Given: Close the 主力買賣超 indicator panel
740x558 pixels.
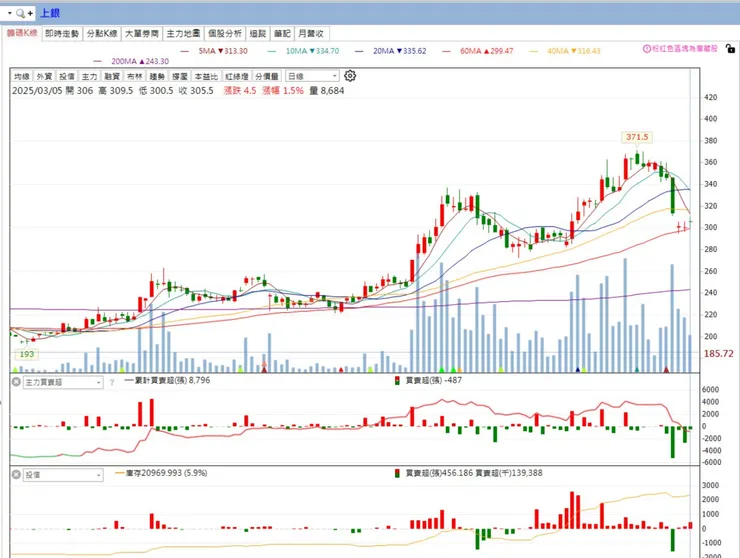Looking at the screenshot, I should [16, 382].
